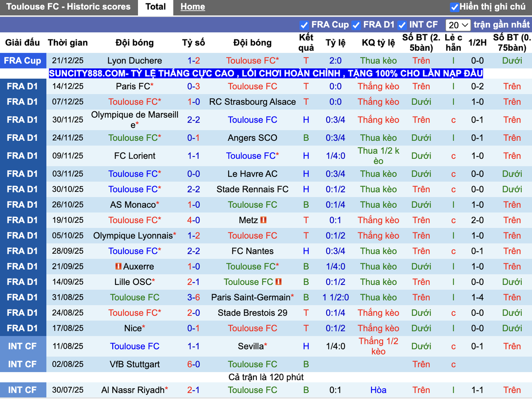This screenshot has width=532, height=400.
Task: Click the INT CF label for Sevilla match
Action: pos(22,346)
